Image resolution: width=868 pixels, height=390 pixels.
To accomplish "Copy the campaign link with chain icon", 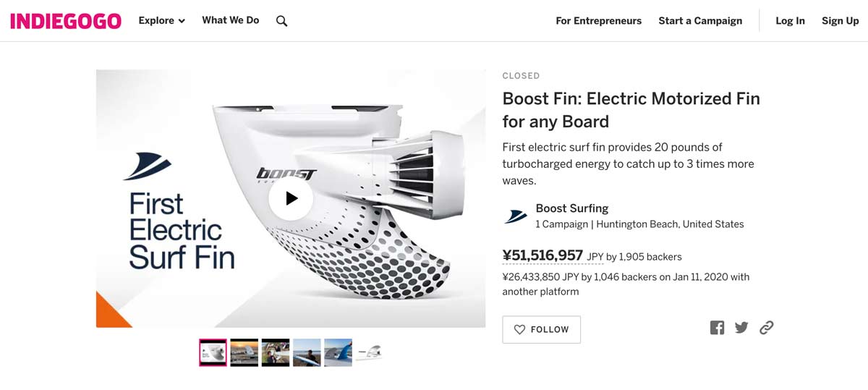I will tap(767, 328).
